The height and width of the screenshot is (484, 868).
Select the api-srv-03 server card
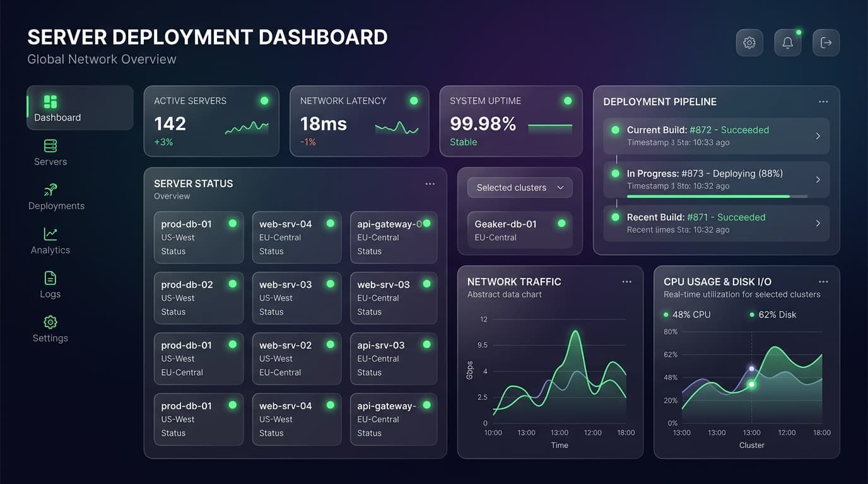pos(394,359)
